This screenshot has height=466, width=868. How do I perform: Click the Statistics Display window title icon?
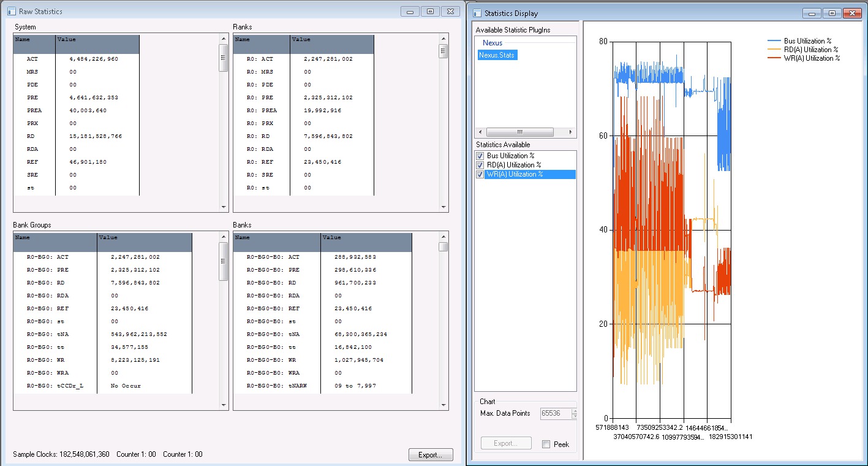coord(477,13)
